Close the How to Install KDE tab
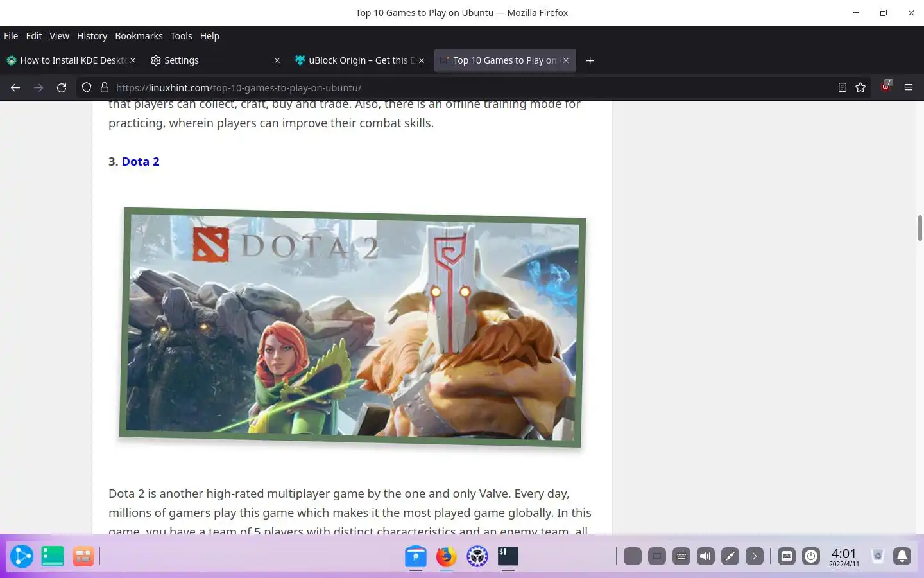This screenshot has width=924, height=578. tap(133, 60)
